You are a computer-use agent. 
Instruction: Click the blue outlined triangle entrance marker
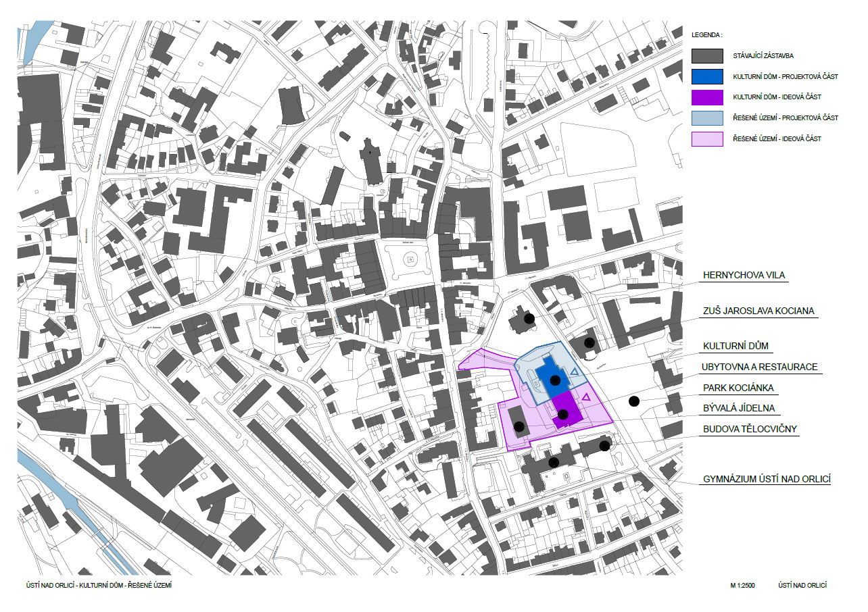coord(575,372)
